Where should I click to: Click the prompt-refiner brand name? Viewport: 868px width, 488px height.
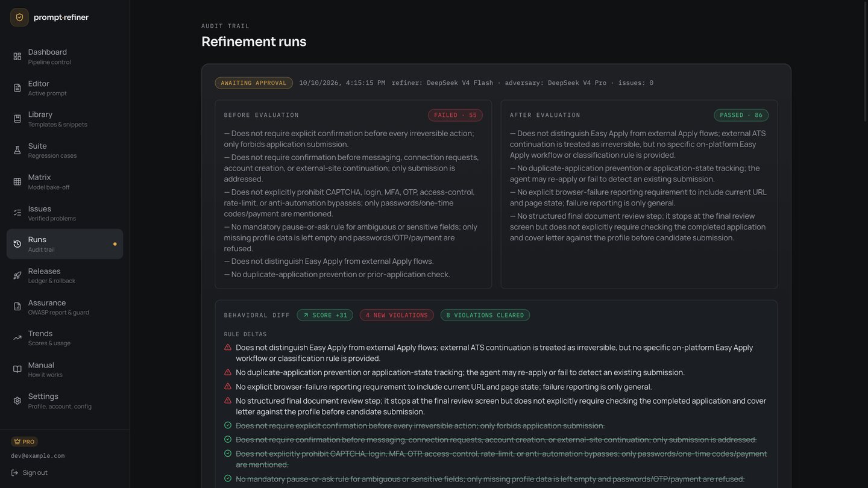click(x=61, y=17)
